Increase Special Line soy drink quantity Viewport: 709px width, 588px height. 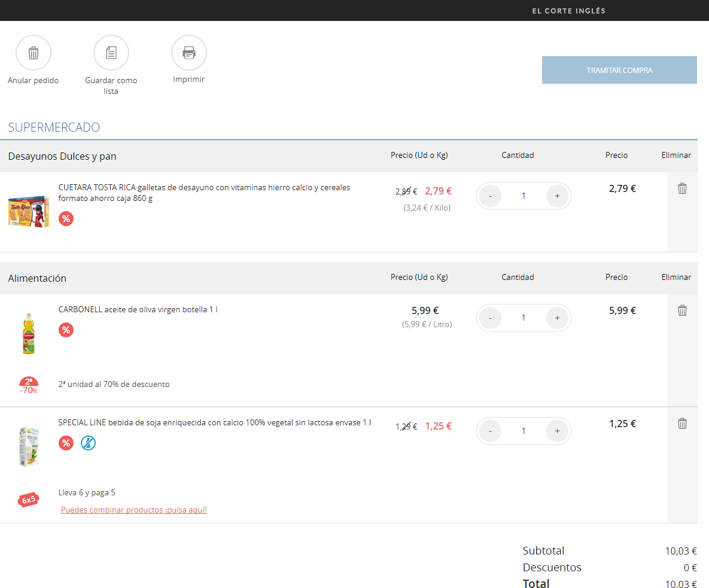click(557, 431)
